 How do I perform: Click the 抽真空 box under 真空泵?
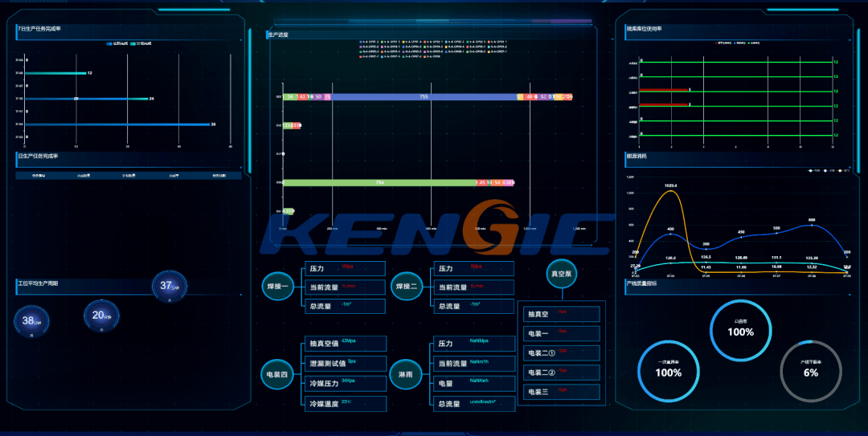pos(561,314)
